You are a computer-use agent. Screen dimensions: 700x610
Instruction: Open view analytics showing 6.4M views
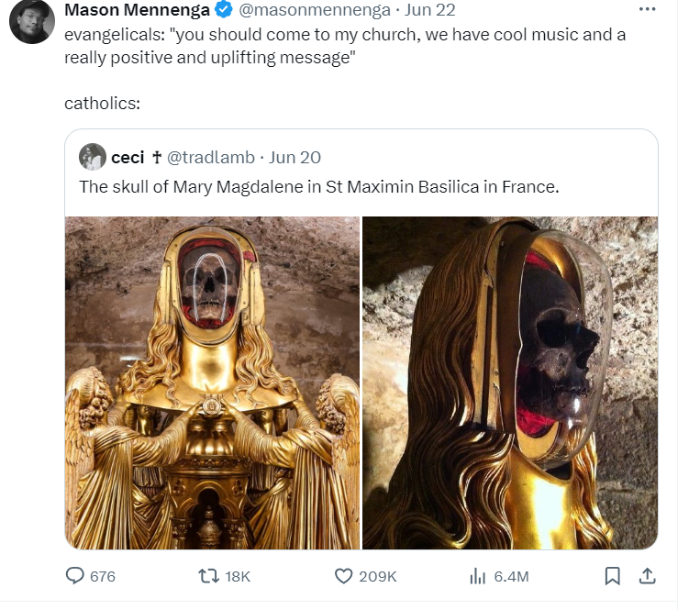(478, 576)
